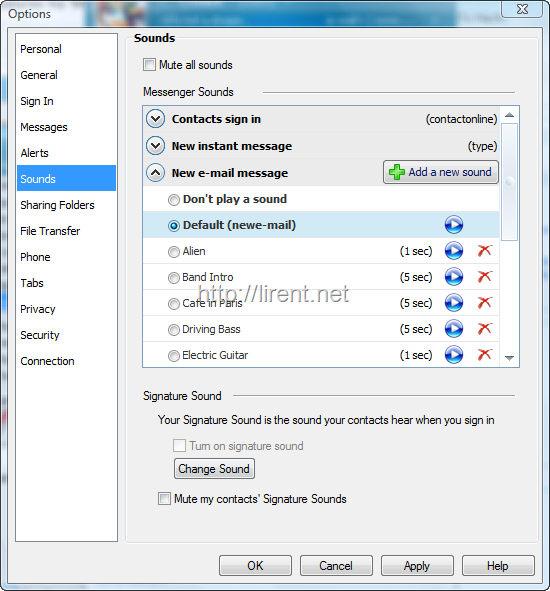Switch to the Sharing Folders category
Viewport: 550px width, 591px height.
[57, 205]
